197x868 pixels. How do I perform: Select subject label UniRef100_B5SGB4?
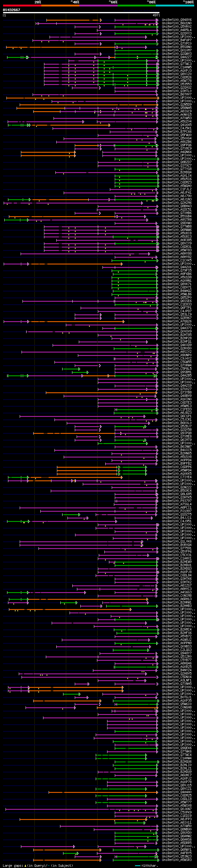(x=177, y=216)
